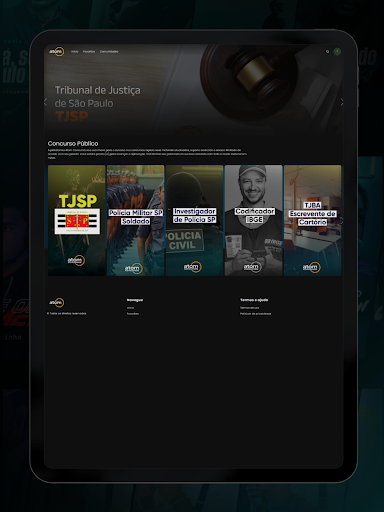Screen dimensions: 384x512
Task: Open the Favoritos menu item in the header
Action: (x=89, y=52)
